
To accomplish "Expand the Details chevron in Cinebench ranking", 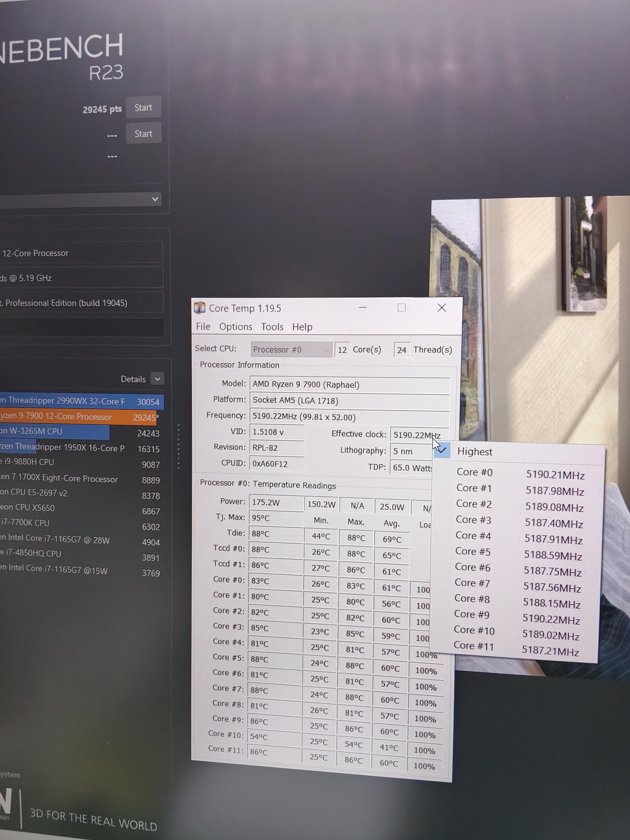I will point(157,379).
